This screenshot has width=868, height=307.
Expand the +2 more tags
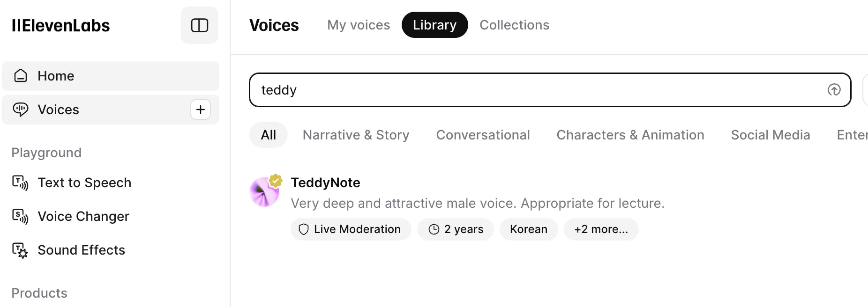(601, 229)
